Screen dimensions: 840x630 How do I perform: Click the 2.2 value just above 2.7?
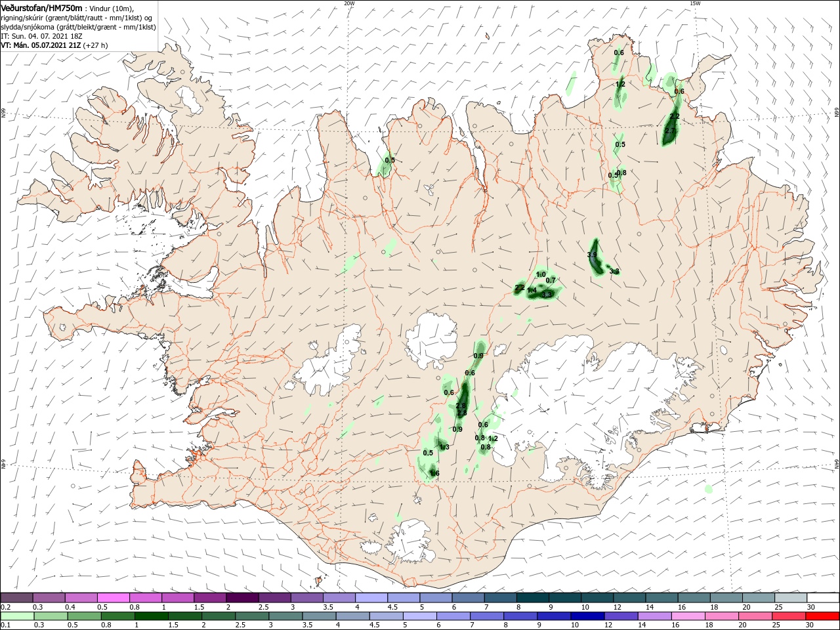(675, 116)
